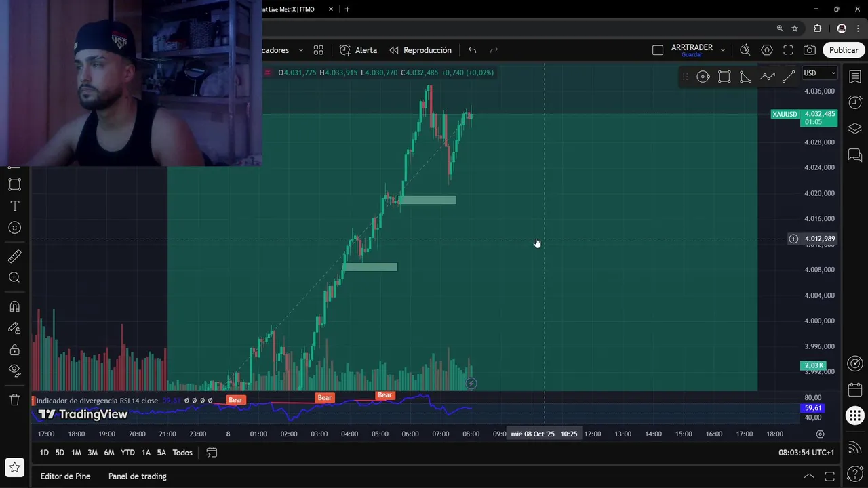The height and width of the screenshot is (488, 868).
Task: Click the Publicar button
Action: (x=844, y=50)
